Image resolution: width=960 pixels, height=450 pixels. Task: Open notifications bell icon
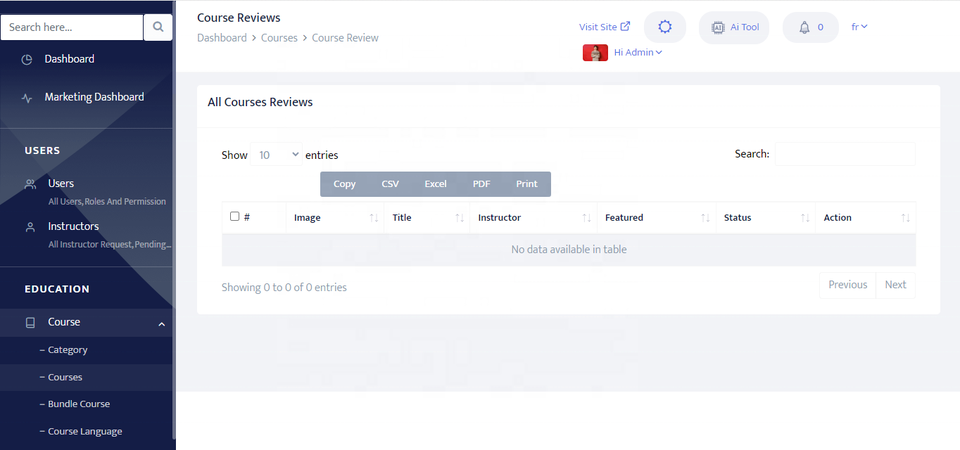pos(804,27)
